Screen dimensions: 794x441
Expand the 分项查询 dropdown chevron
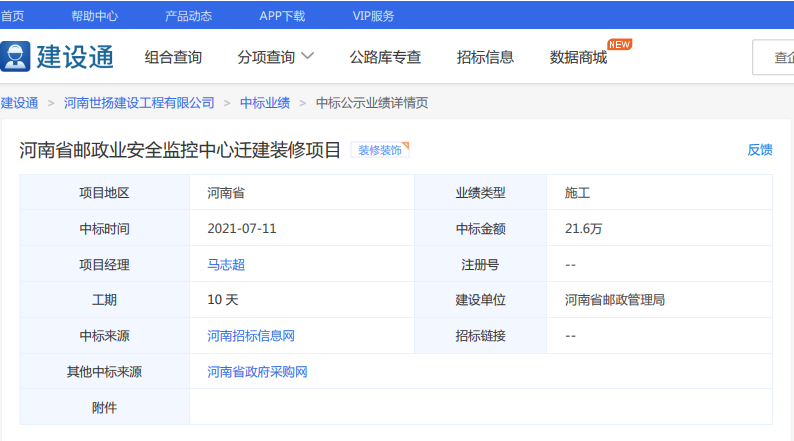click(x=308, y=56)
